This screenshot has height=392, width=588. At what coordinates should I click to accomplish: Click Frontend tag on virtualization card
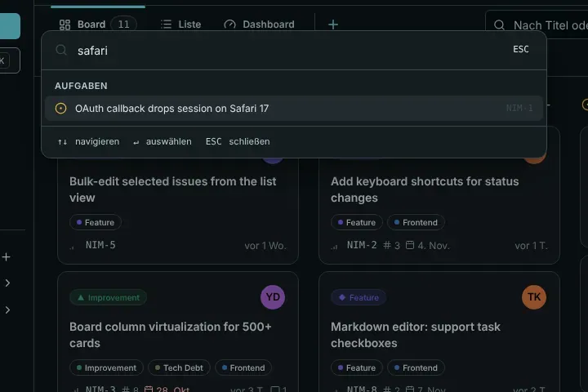click(243, 367)
